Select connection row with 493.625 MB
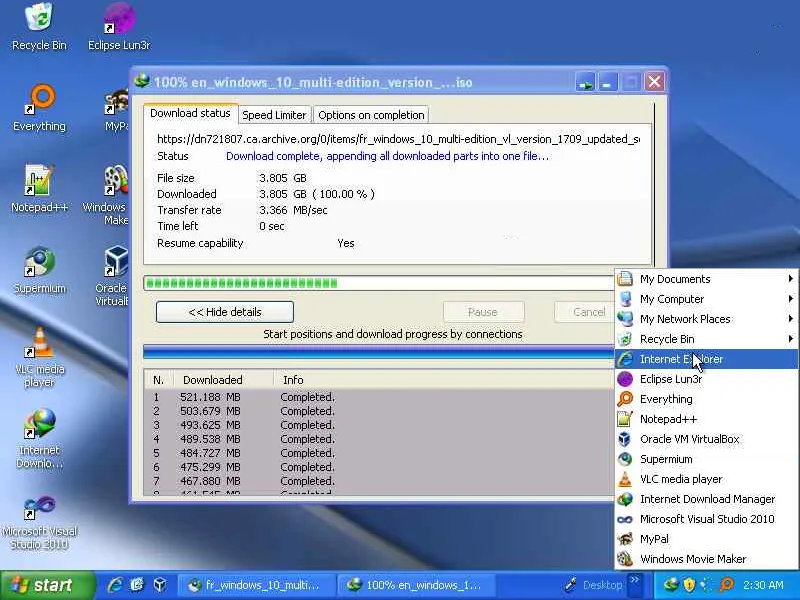This screenshot has width=800, height=600. (x=379, y=425)
